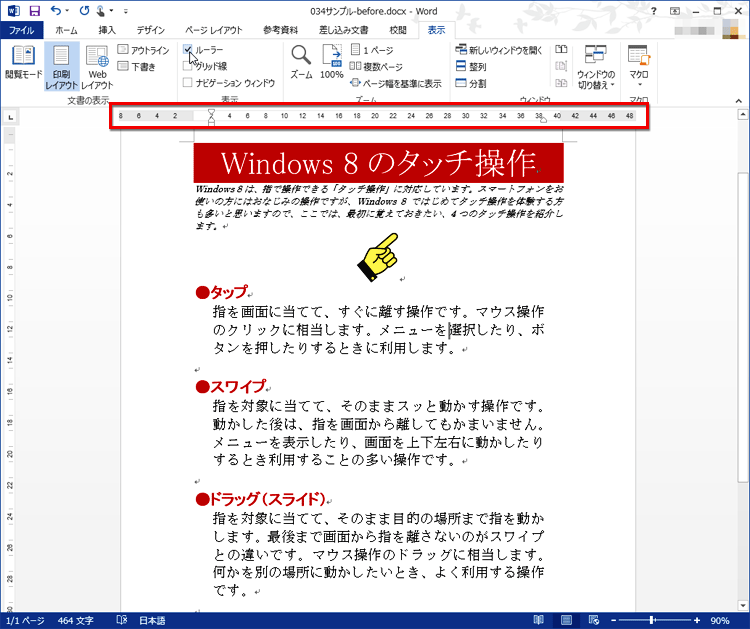Click Reset Window Position icon
750x629 pixels.
[561, 83]
